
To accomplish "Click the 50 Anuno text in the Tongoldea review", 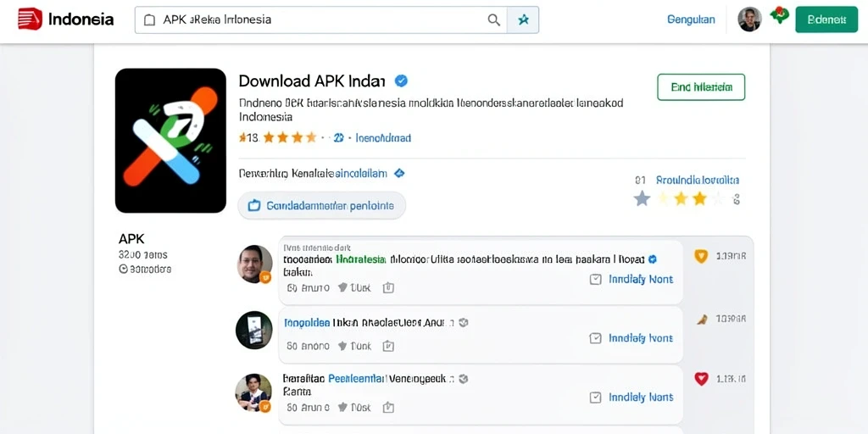I will point(308,346).
